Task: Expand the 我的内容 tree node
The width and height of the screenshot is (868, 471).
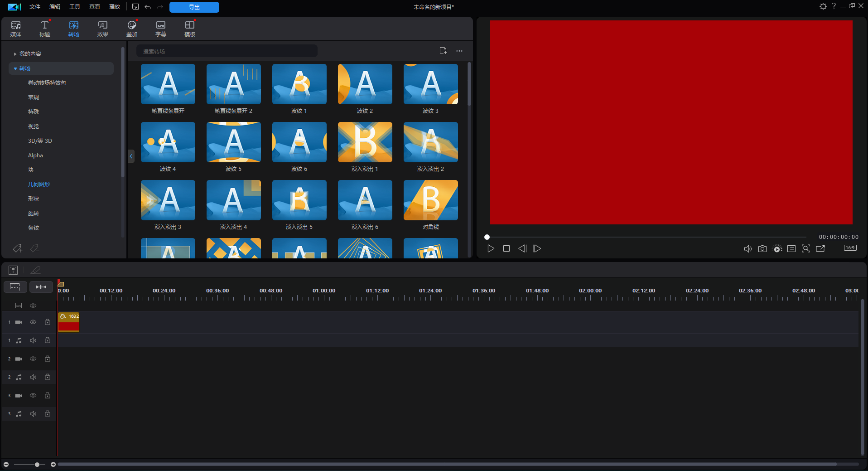Action: [15, 54]
